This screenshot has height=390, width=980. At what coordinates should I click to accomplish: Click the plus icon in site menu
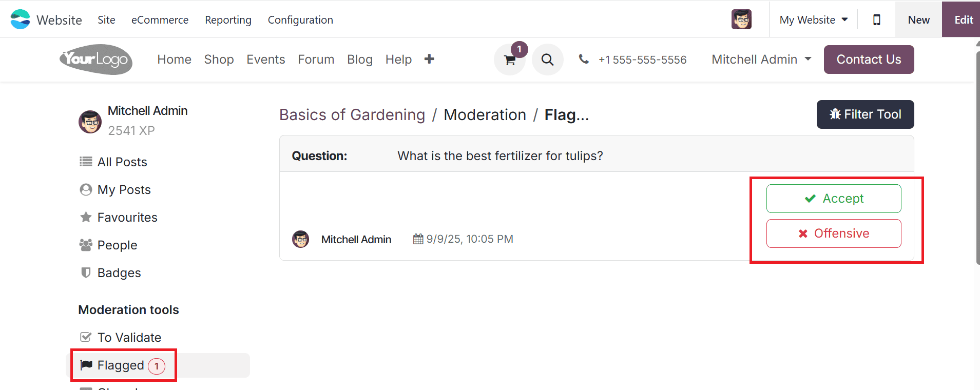pos(429,59)
